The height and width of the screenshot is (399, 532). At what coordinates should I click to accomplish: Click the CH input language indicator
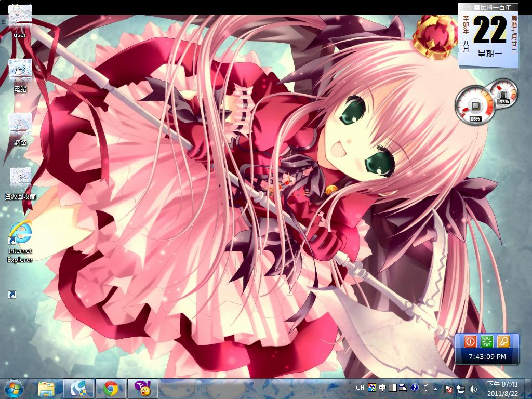tap(361, 387)
